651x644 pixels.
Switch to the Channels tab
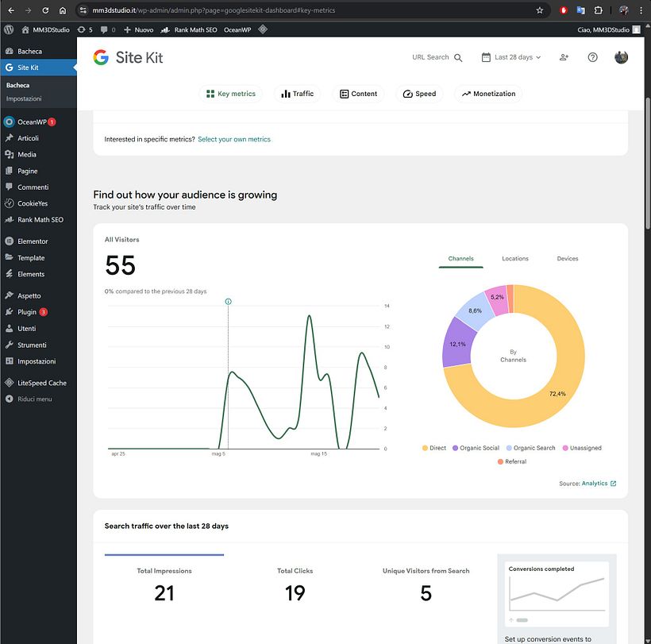[x=460, y=259]
